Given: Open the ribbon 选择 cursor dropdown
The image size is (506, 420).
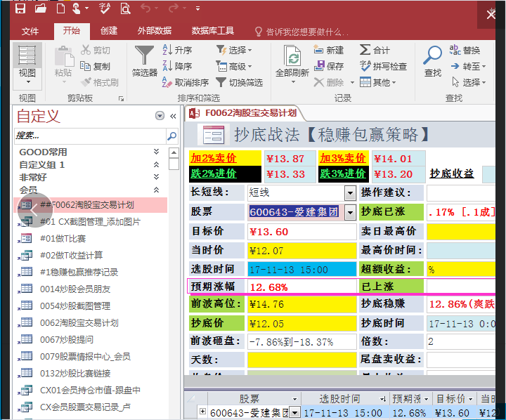Looking at the screenshot, I should 469,82.
